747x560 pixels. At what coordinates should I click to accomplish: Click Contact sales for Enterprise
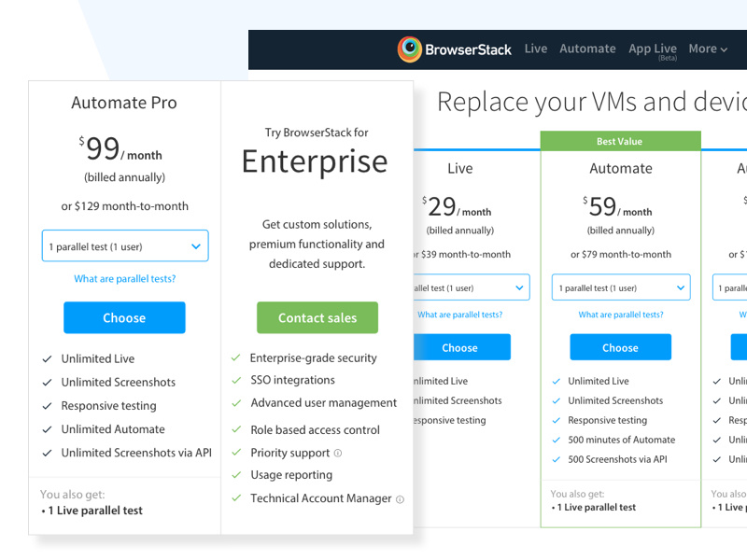[x=317, y=317]
